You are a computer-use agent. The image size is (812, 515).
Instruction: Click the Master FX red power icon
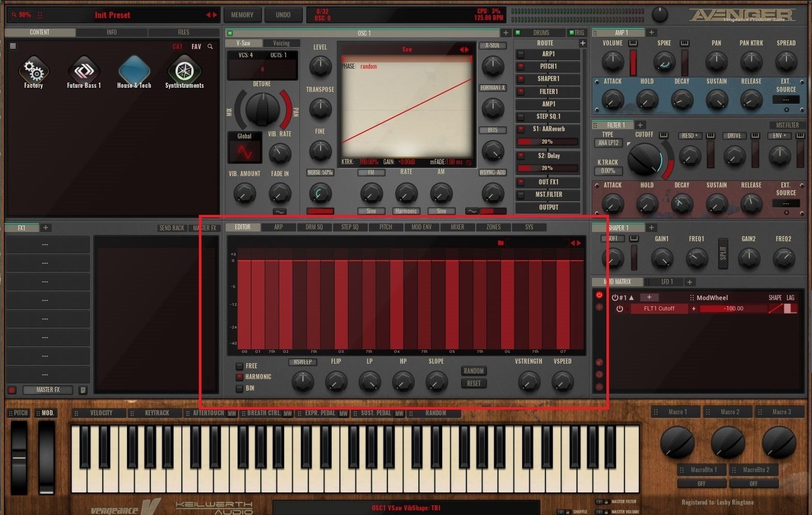(12, 390)
